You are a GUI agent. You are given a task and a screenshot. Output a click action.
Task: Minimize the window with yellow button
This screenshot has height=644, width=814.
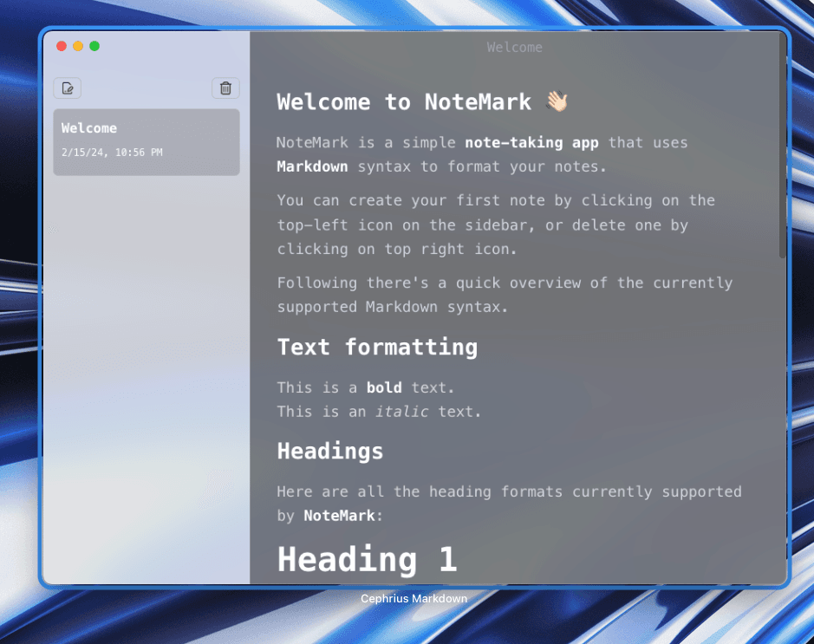tap(78, 46)
